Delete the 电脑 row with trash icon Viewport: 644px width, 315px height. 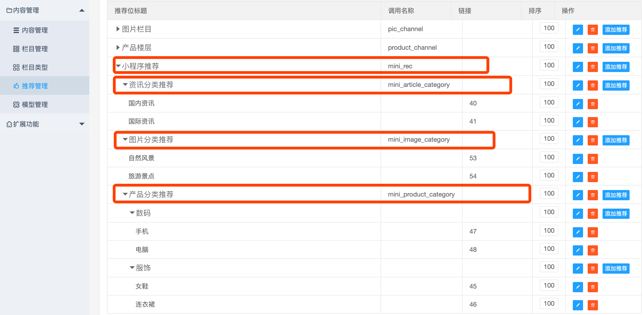pos(593,250)
